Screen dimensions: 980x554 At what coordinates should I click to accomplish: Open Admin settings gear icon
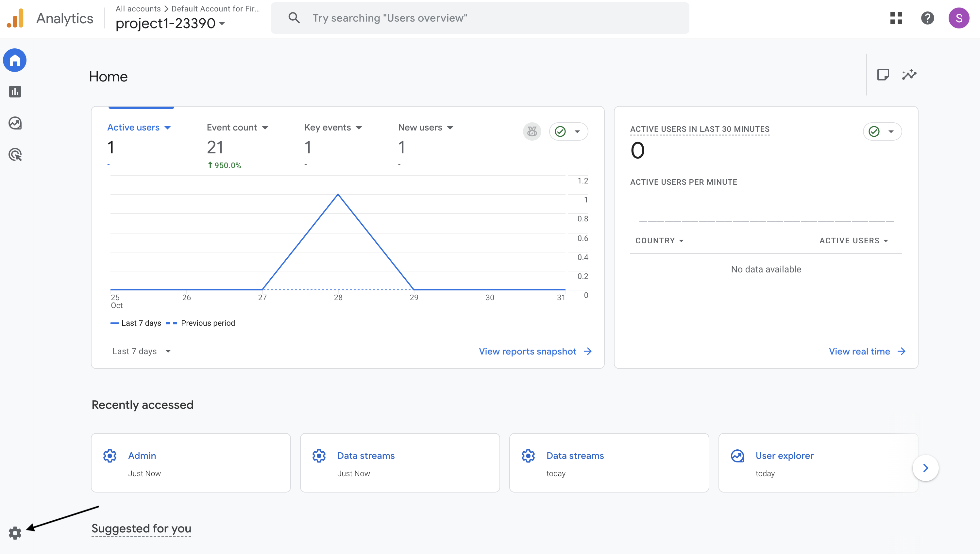coord(15,533)
